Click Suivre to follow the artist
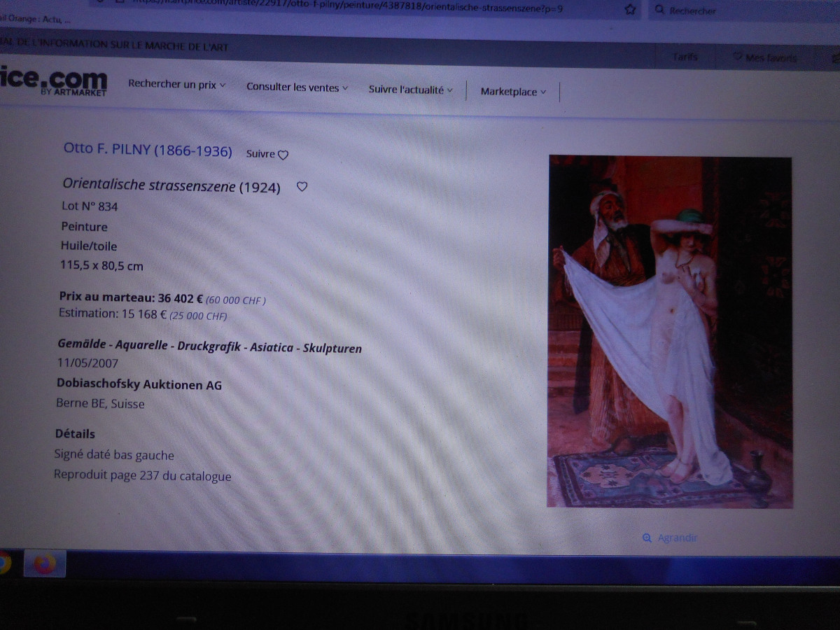840x630 pixels. (260, 154)
